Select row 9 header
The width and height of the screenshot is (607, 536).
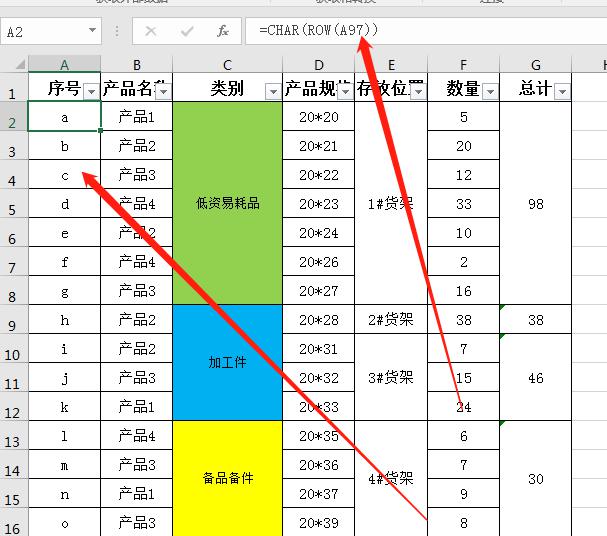click(x=14, y=320)
